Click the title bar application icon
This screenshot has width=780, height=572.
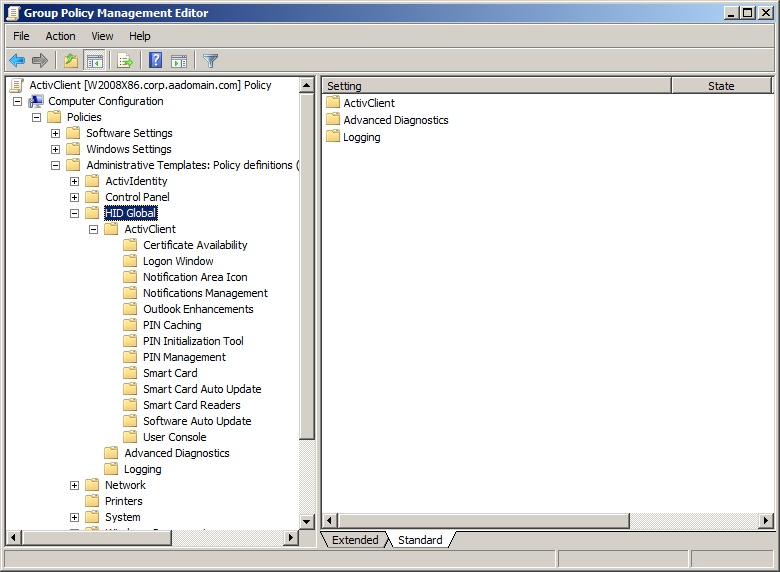(x=13, y=13)
